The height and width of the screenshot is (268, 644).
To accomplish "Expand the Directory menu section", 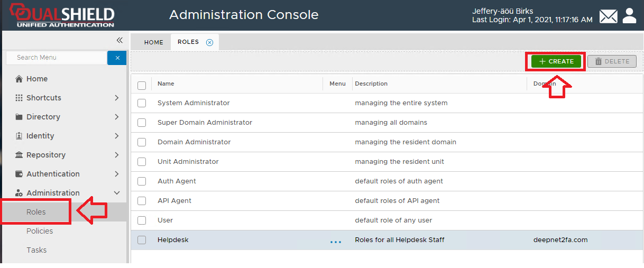I will point(117,117).
